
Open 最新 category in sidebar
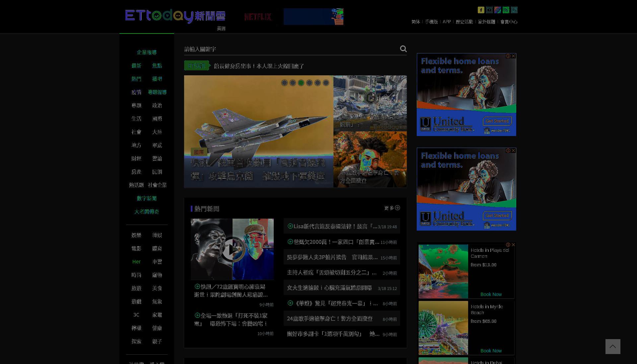pyautogui.click(x=136, y=66)
